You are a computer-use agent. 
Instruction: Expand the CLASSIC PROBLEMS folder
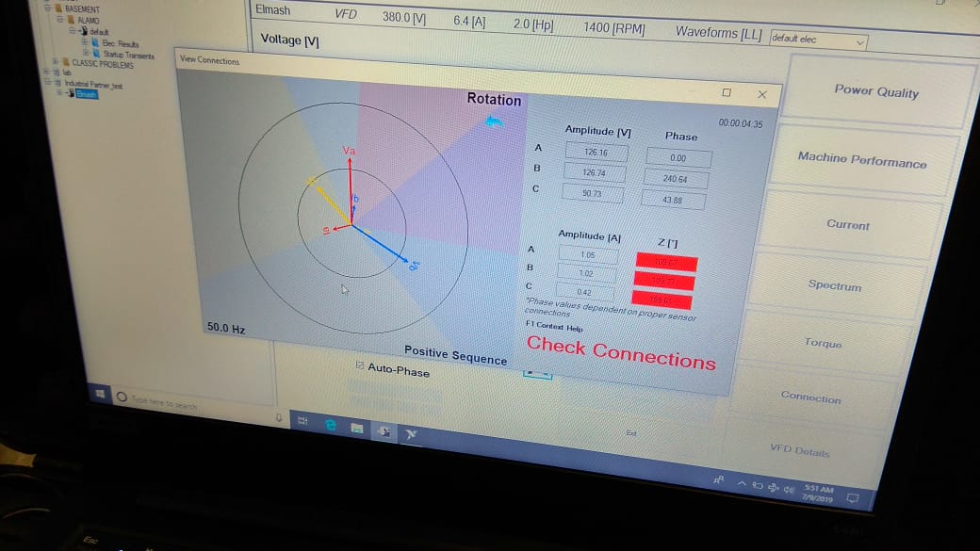56,64
